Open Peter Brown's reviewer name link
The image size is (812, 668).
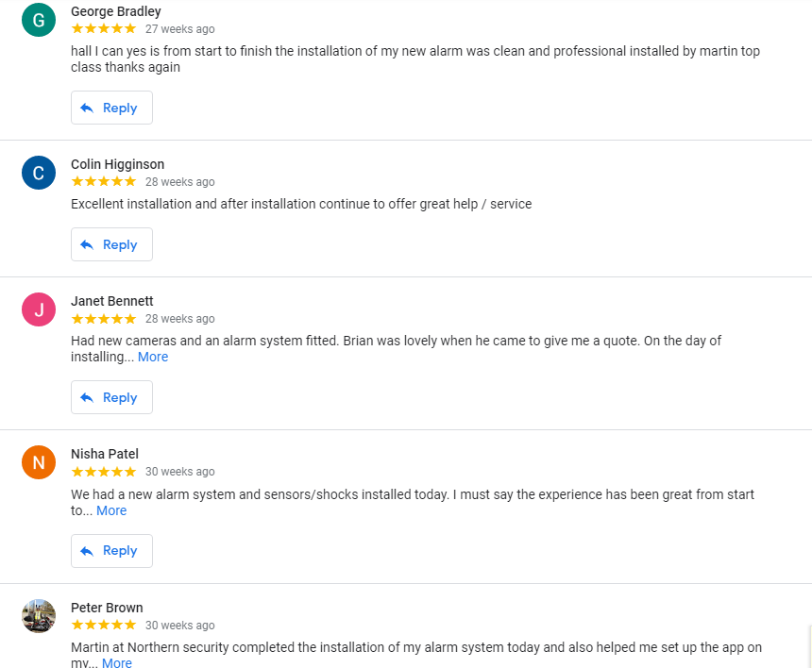[x=107, y=608]
